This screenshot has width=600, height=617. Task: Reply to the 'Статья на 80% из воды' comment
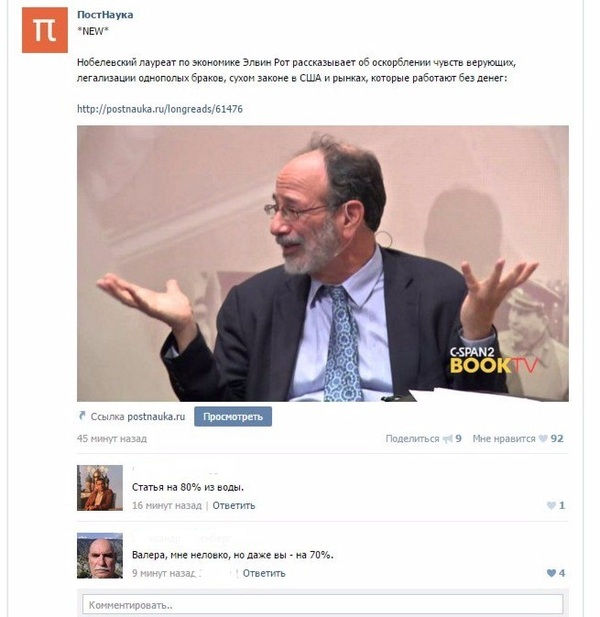(x=234, y=505)
